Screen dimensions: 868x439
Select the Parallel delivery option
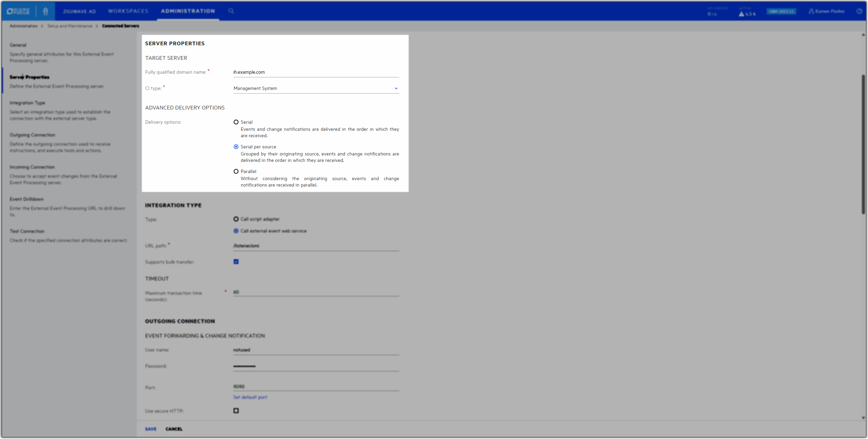tap(236, 171)
